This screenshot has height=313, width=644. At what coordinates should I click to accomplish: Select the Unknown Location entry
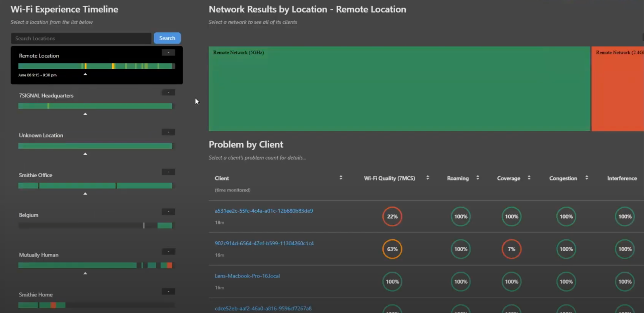41,135
